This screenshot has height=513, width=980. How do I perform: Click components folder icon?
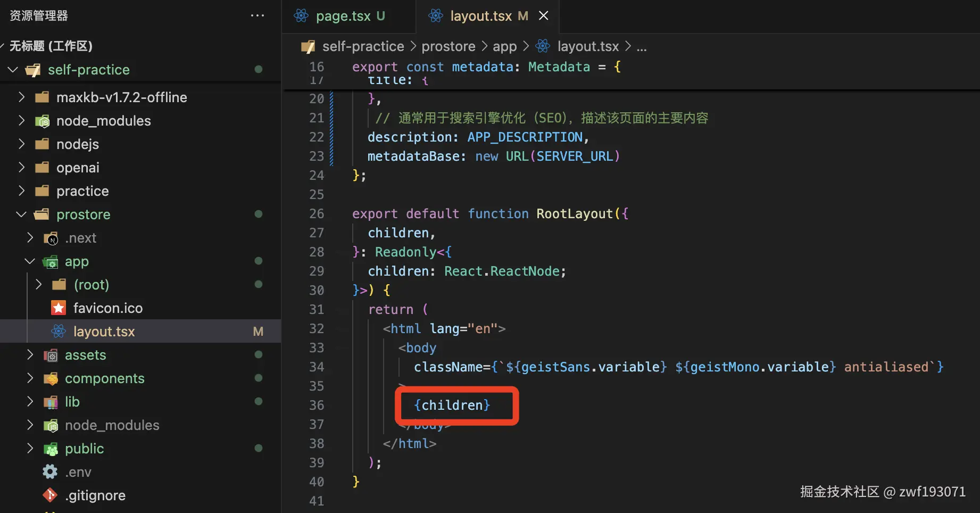coord(51,379)
